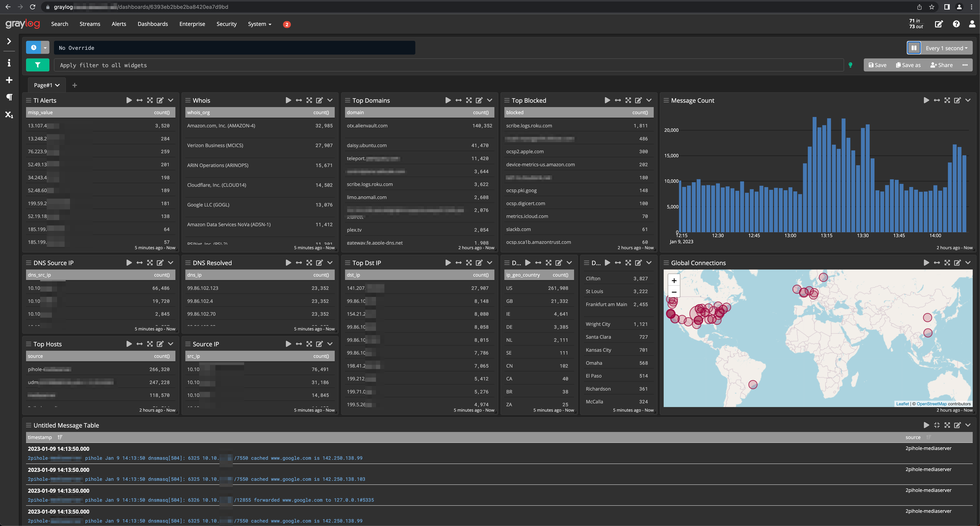Open the sidebar description panel icon
The height and width of the screenshot is (526, 980).
coord(9,63)
